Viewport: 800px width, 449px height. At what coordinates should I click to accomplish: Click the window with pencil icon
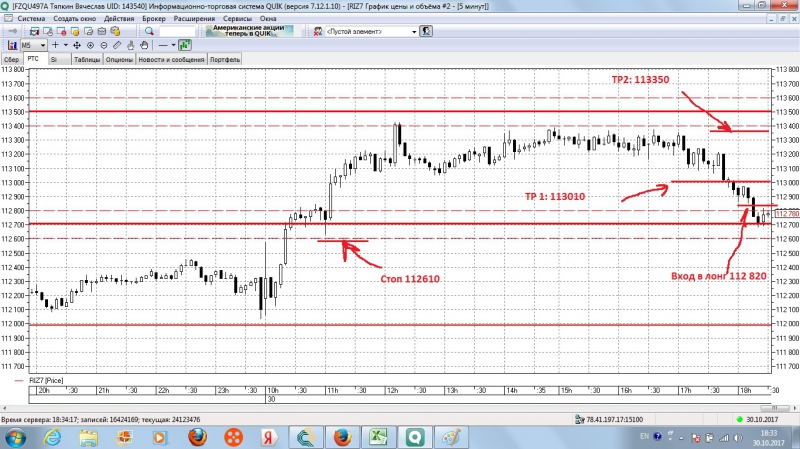[88, 32]
